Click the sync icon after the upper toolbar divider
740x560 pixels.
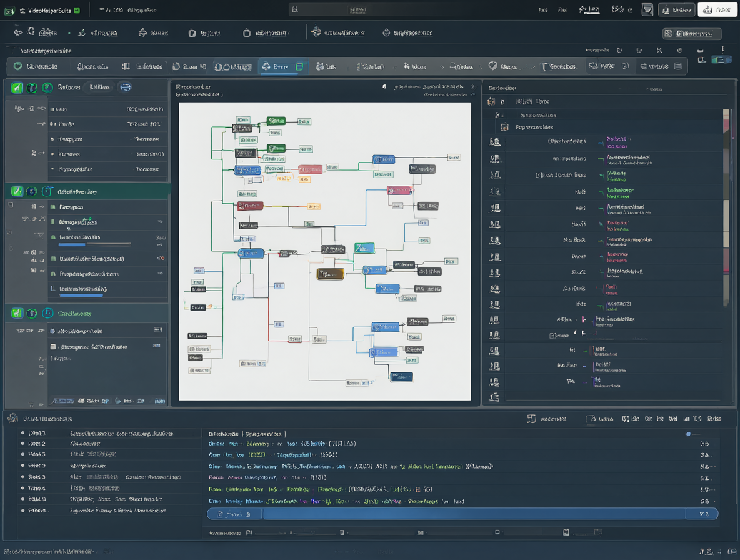316,32
